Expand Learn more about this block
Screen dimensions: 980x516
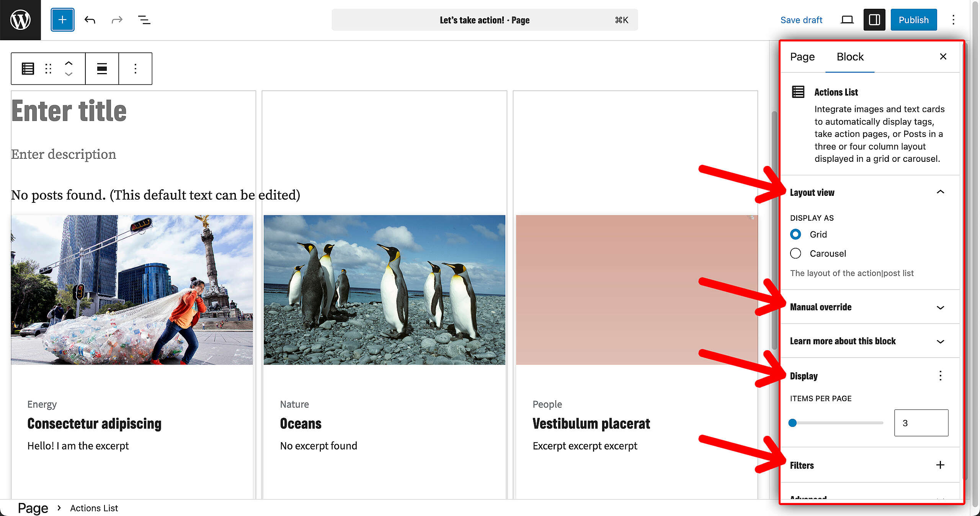click(x=870, y=341)
